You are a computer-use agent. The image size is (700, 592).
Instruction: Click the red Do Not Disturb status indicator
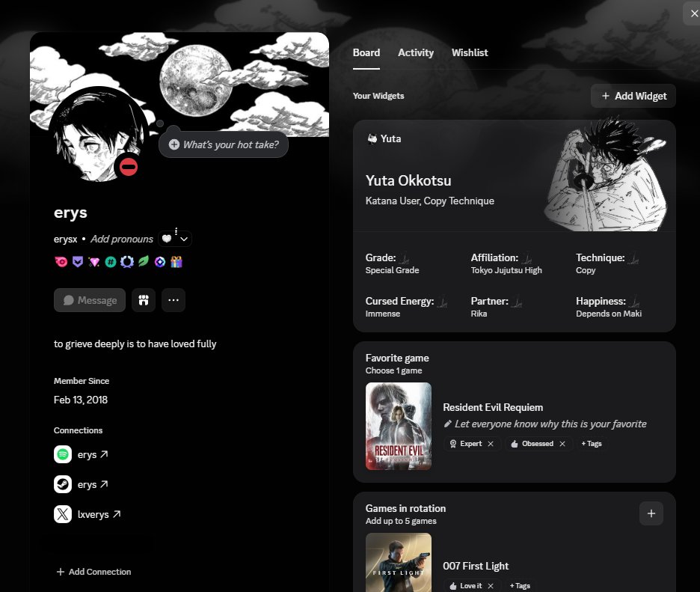click(128, 167)
